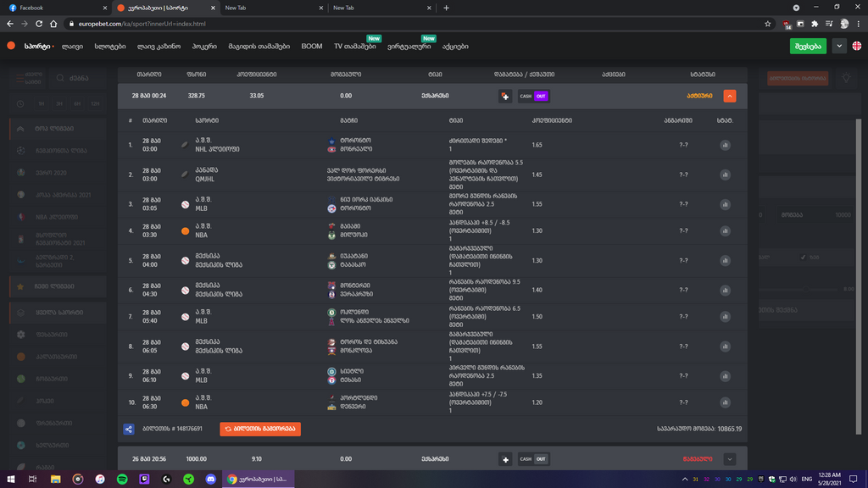The image size is (868, 488).
Task: Open statistics for the QMJHL Canada bet
Action: (725, 175)
